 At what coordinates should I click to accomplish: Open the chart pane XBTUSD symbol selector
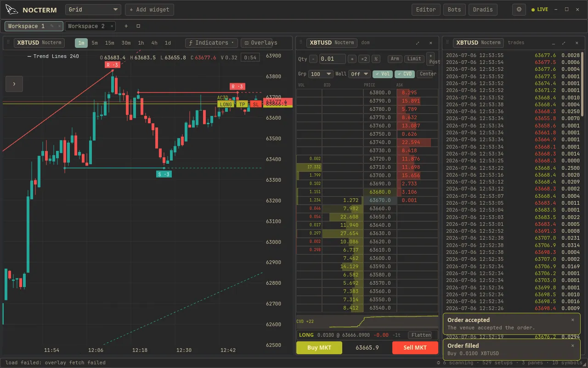click(39, 43)
